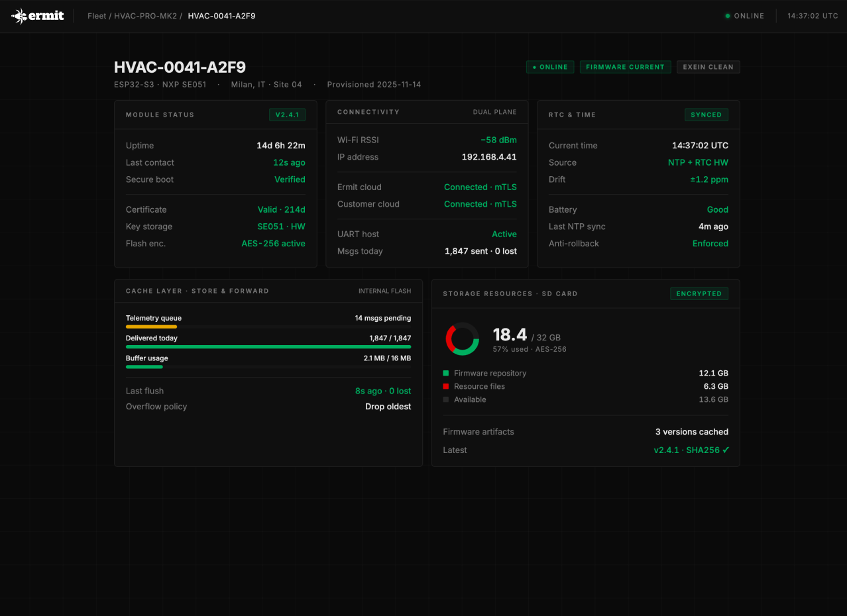Click the V2.4.1 module version badge
This screenshot has width=847, height=616.
click(287, 115)
